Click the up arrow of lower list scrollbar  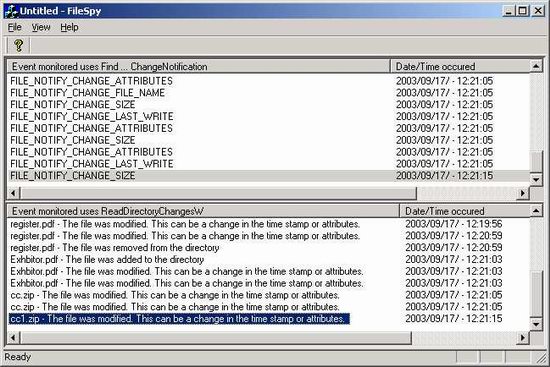click(536, 211)
